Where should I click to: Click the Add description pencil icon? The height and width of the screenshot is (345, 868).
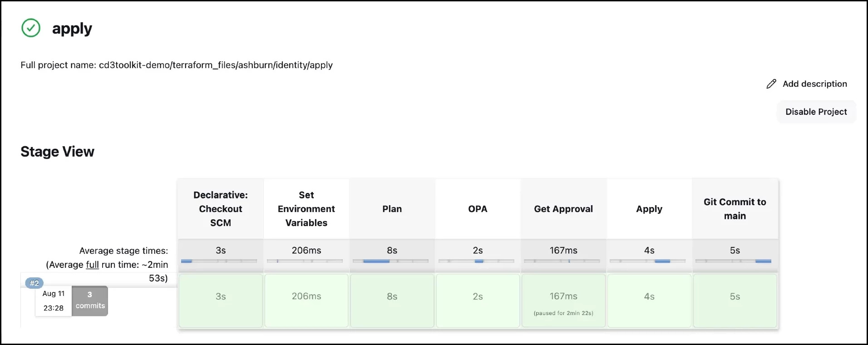(x=771, y=84)
